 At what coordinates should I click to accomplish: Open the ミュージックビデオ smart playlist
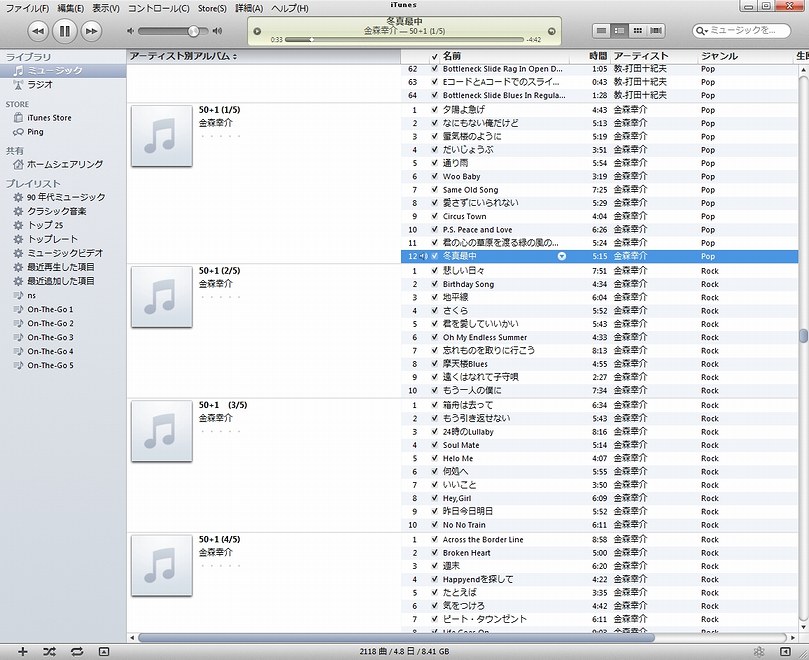tap(65, 253)
